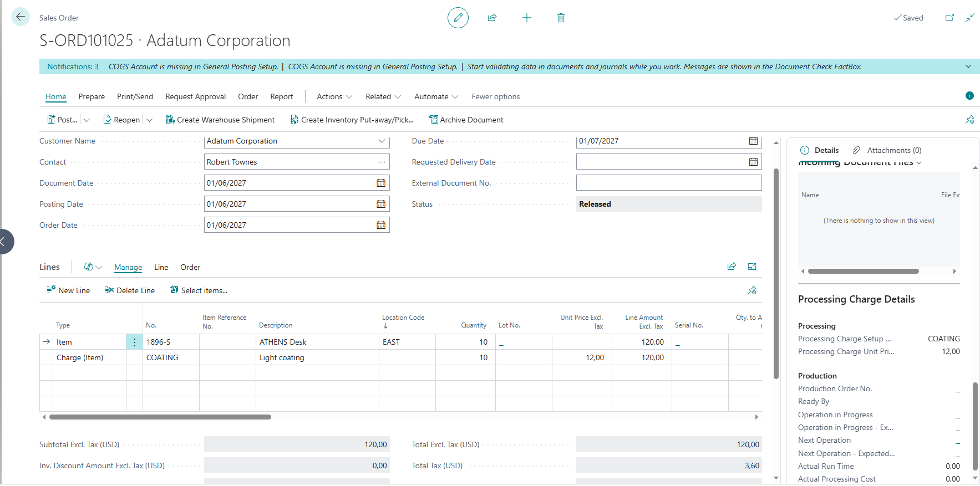
Task: Open the Order tab in the main menu
Action: pos(248,96)
